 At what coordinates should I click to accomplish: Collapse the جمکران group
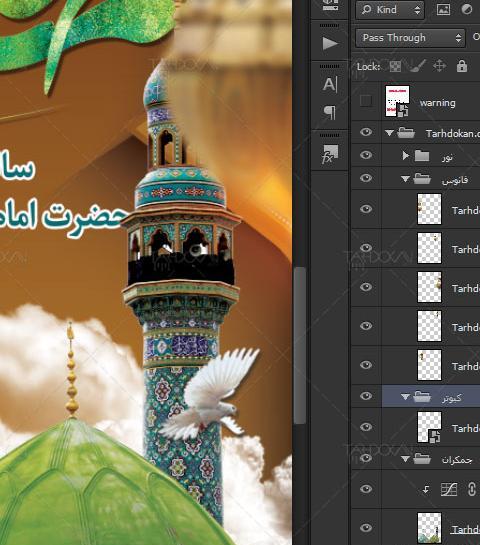click(x=405, y=459)
